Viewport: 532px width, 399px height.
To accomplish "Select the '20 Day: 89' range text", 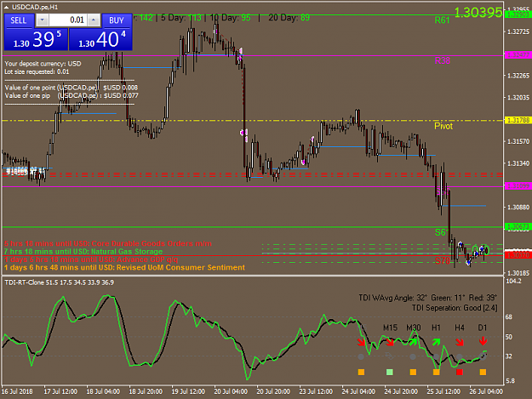I will click(289, 18).
